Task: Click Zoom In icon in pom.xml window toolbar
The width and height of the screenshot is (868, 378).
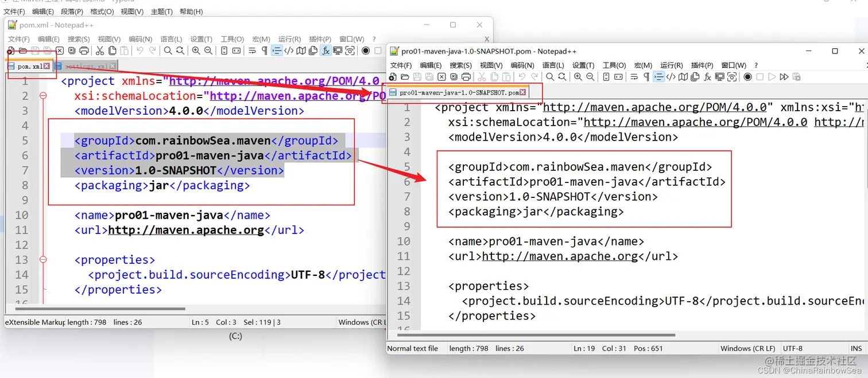Action: [196, 51]
